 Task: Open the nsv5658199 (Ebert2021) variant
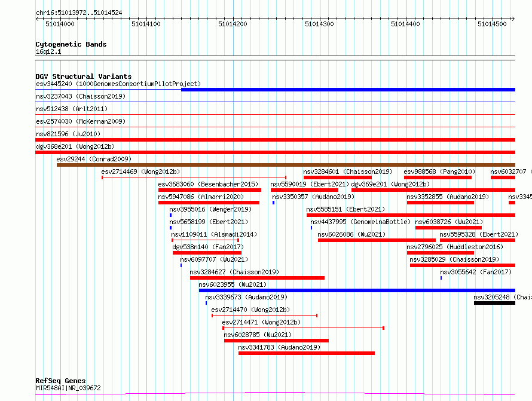coord(209,222)
